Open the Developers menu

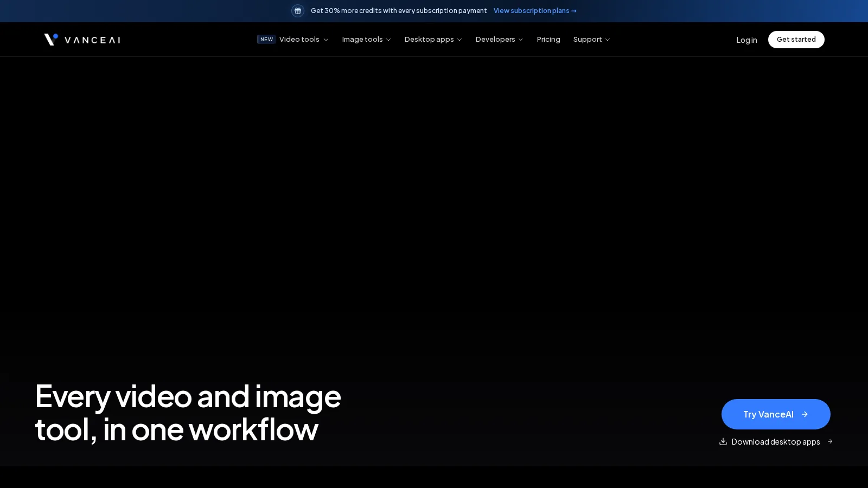coord(495,40)
